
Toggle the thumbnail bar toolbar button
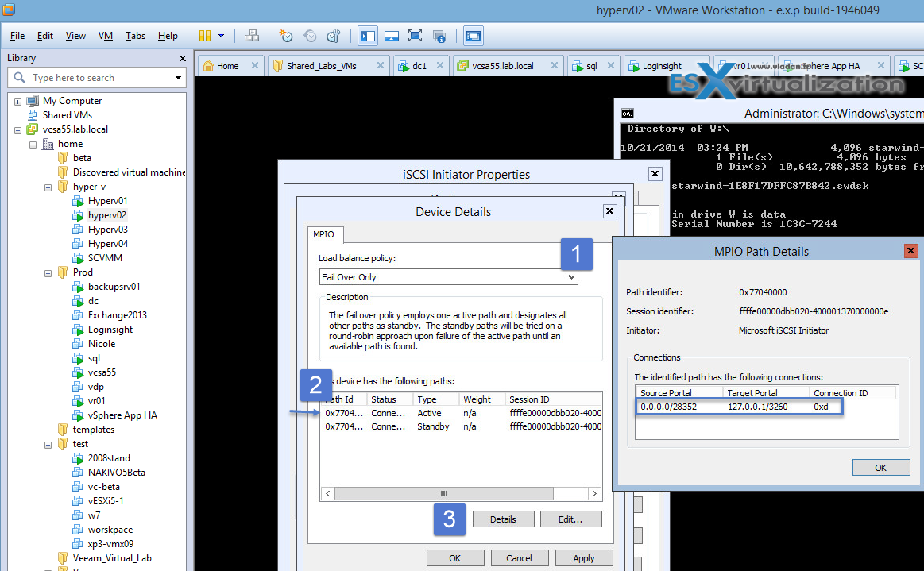[391, 36]
